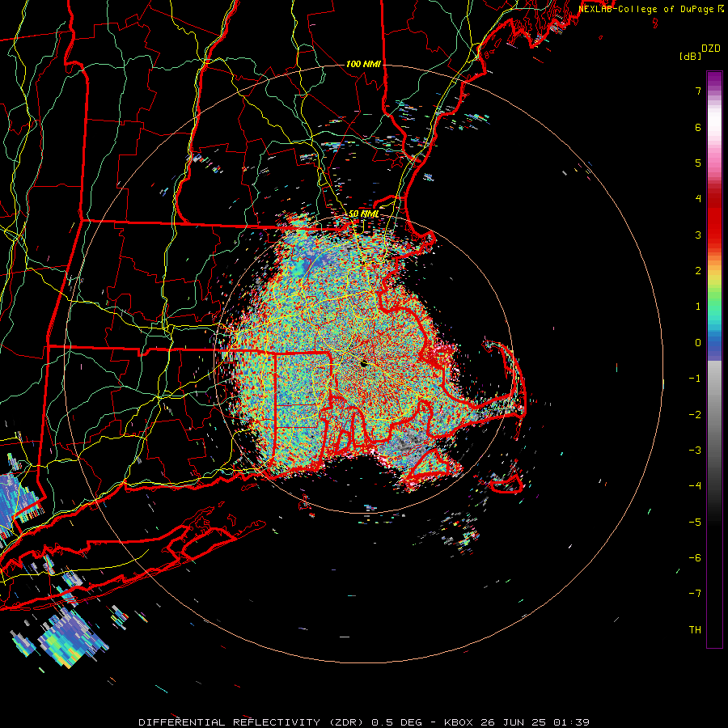Click the 7 dB label on the color scale
Image resolution: width=728 pixels, height=728 pixels.
tap(698, 91)
